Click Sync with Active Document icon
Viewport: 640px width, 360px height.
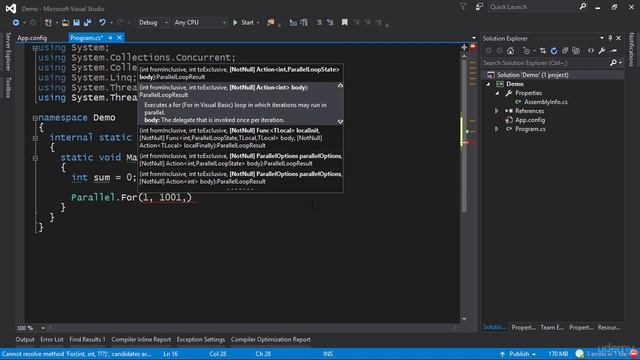tap(542, 51)
